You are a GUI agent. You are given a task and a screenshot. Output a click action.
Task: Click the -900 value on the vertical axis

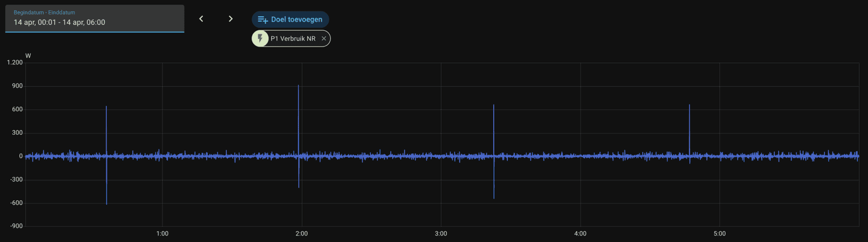point(16,226)
